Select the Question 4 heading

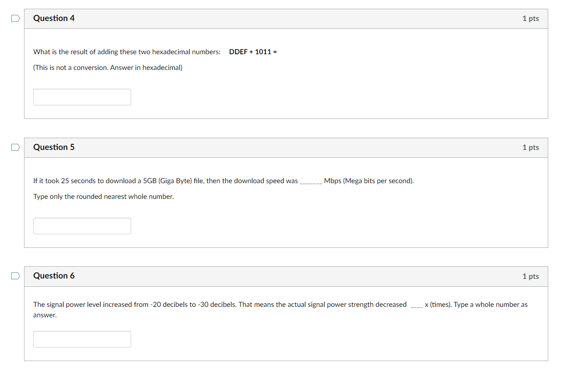pos(54,18)
